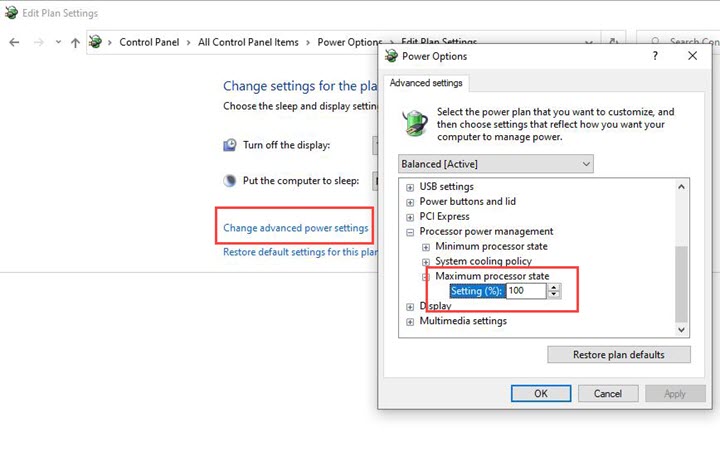Open Control Panel breadcrumb
The image size is (720, 466).
[x=149, y=42]
